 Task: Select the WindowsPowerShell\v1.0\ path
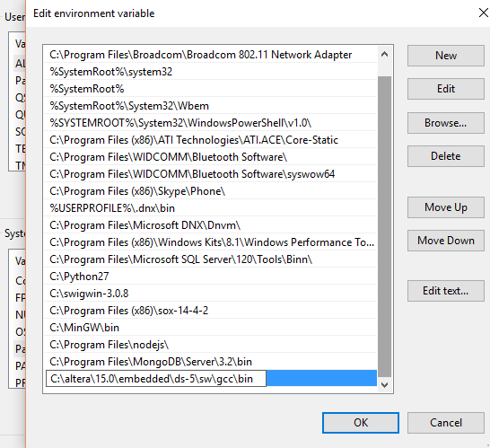click(210, 123)
